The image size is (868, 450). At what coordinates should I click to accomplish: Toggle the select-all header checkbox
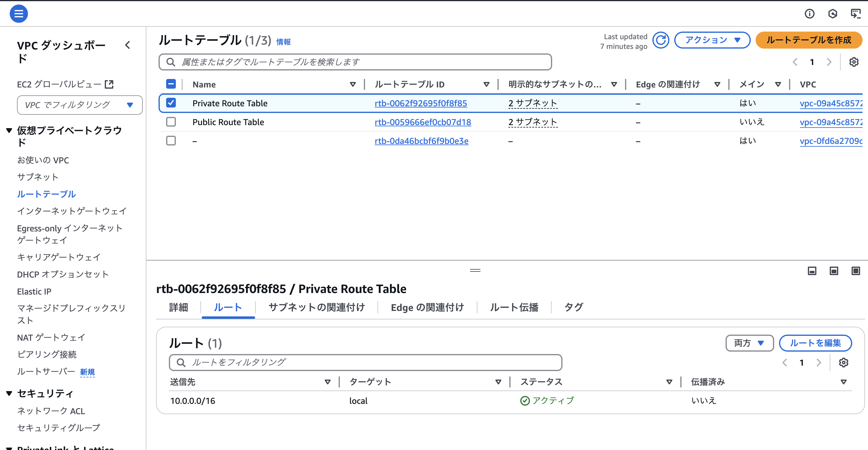coord(171,84)
